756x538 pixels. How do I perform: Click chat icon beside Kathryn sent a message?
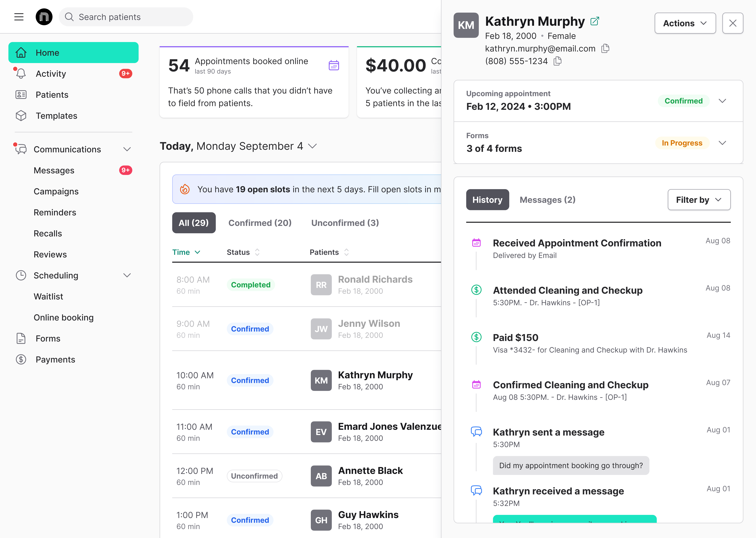tap(476, 432)
